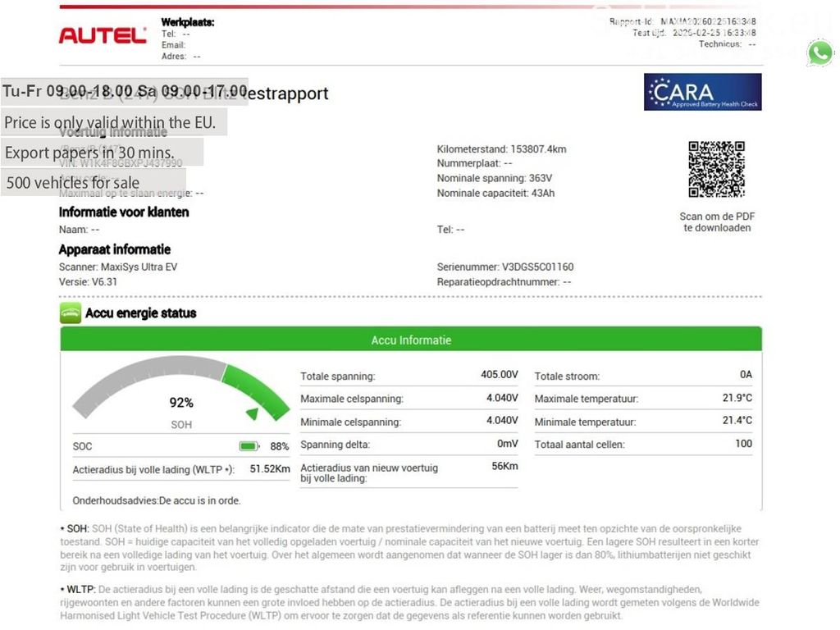This screenshot has height=630, width=840.
Task: Click the Onderhoudsadvies battery status message
Action: click(x=157, y=500)
